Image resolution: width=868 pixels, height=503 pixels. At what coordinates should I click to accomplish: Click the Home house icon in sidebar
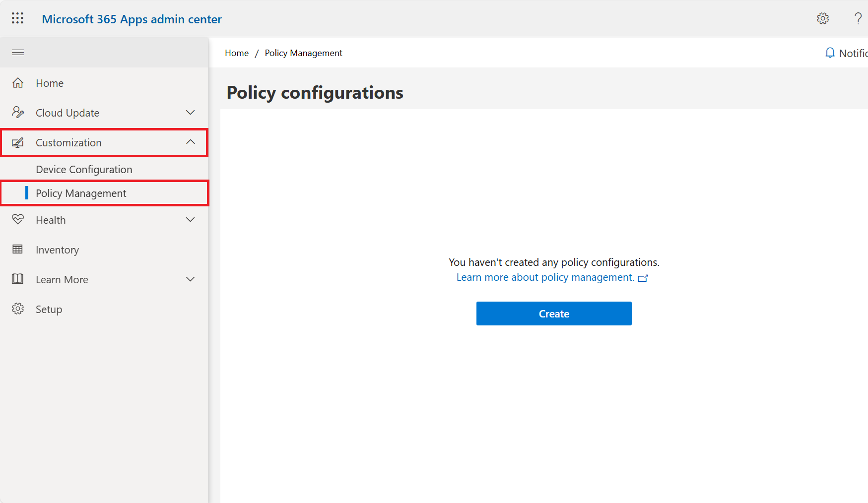point(18,83)
